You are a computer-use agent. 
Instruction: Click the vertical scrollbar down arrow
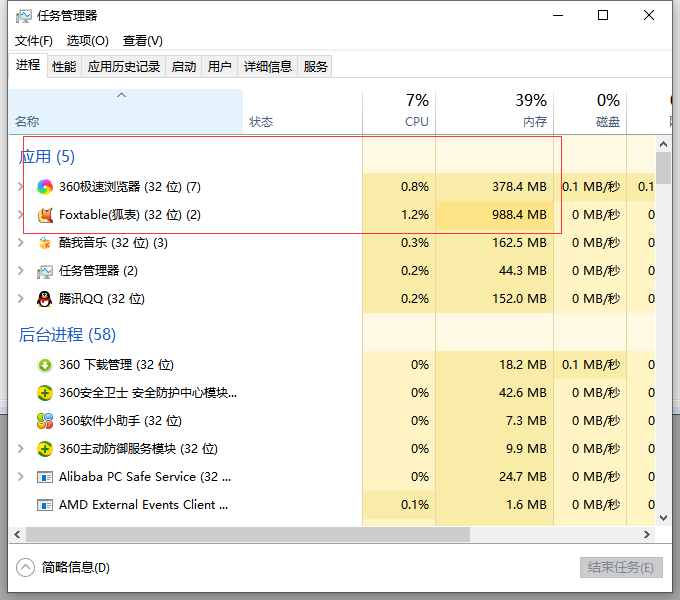663,518
